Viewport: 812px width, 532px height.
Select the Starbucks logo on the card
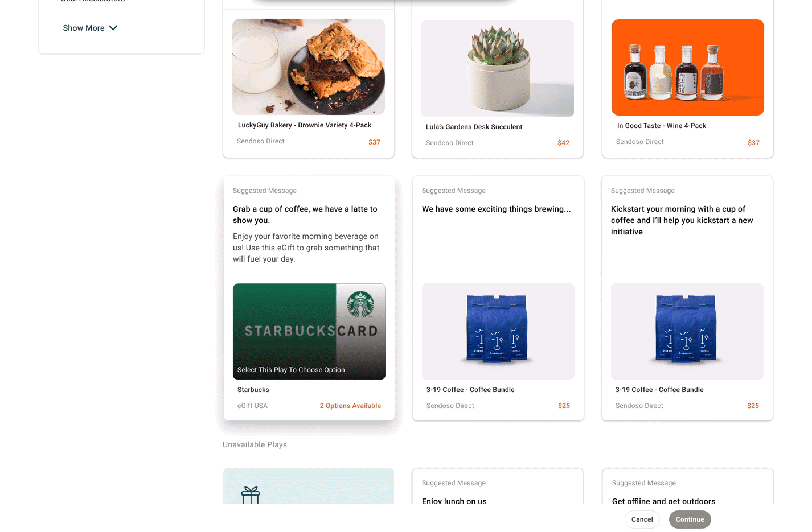(x=360, y=304)
